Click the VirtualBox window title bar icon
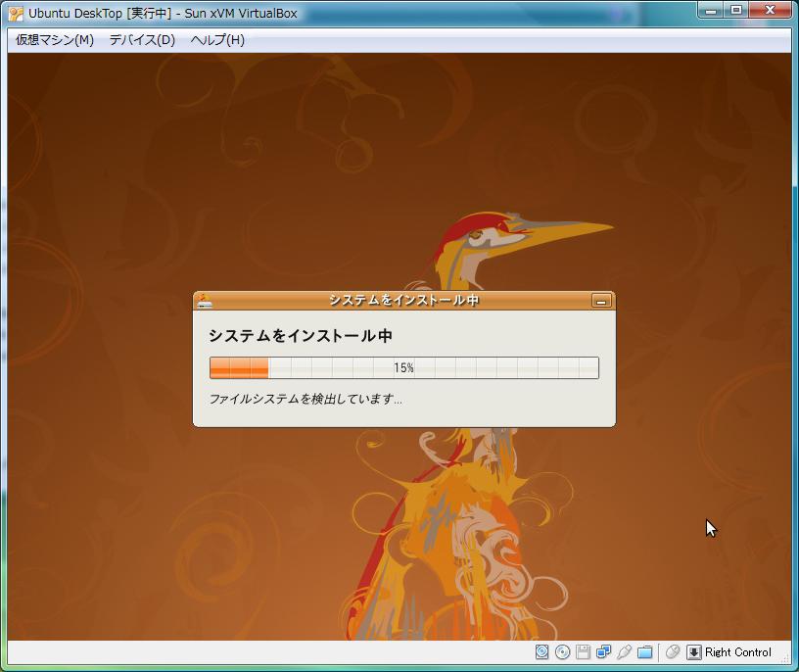 (16, 14)
